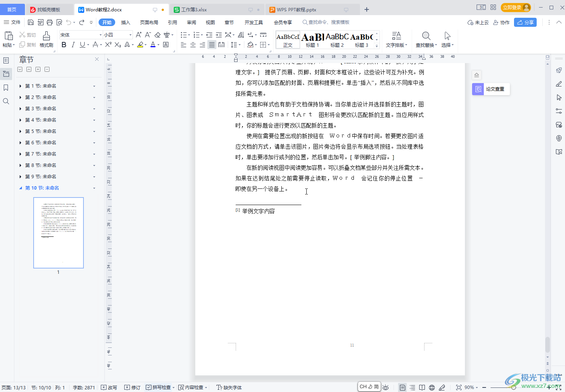
Task: Toggle Italic formatting
Action: (x=73, y=45)
